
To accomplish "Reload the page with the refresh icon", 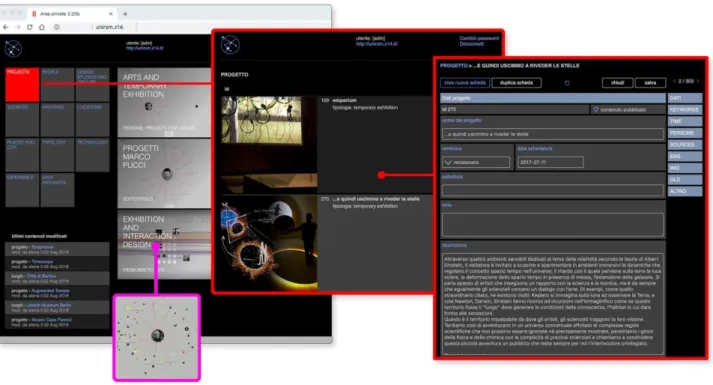I will [30, 27].
